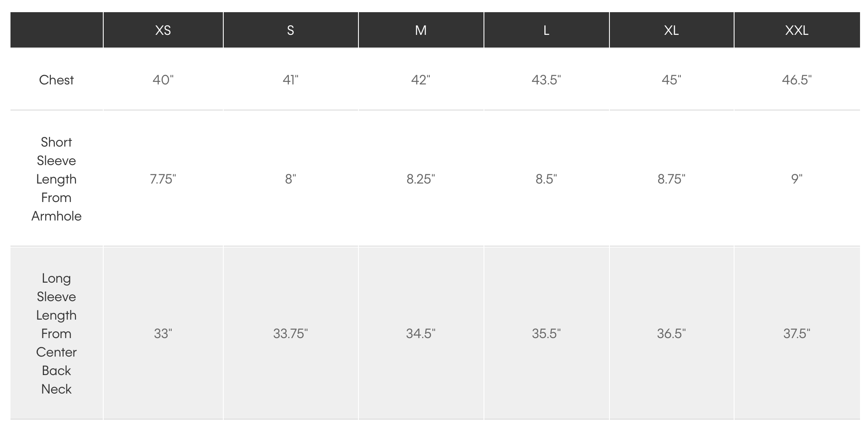Select the XXL size column header
Image resolution: width=868 pixels, height=441 pixels.
[x=797, y=30]
